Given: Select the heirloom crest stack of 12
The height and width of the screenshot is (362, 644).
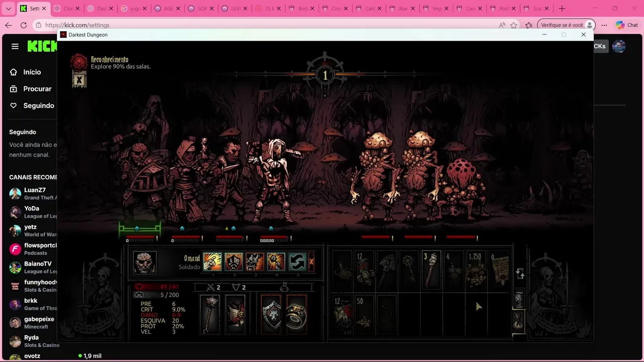Looking at the screenshot, I should pos(343,315).
